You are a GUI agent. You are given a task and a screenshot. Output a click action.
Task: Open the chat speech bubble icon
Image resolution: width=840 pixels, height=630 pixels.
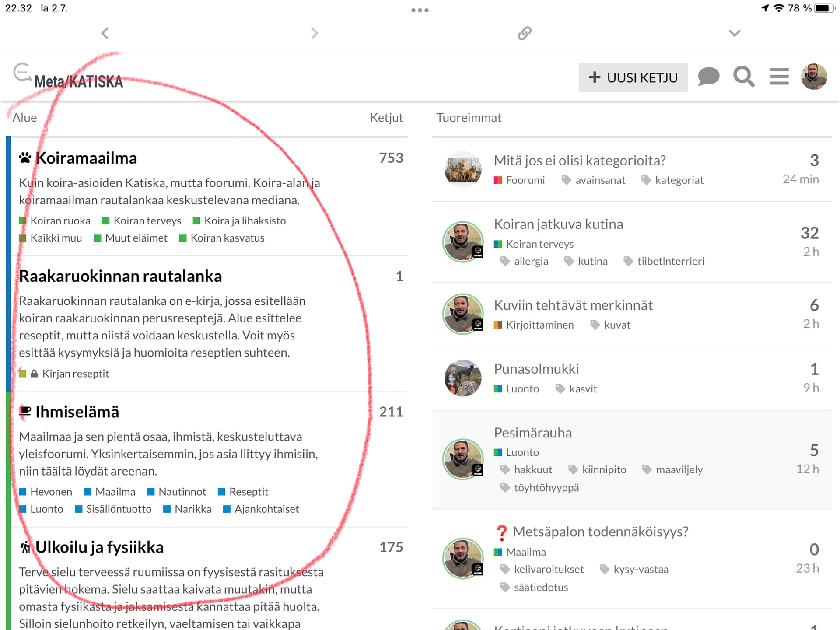708,77
